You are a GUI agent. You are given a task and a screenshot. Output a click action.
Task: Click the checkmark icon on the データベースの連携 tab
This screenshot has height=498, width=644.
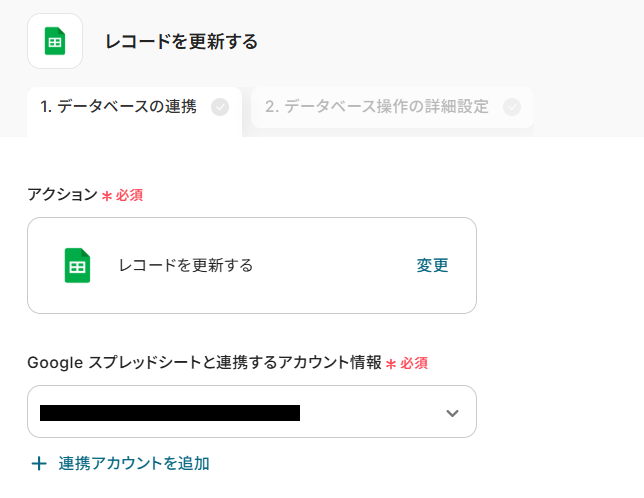[220, 107]
